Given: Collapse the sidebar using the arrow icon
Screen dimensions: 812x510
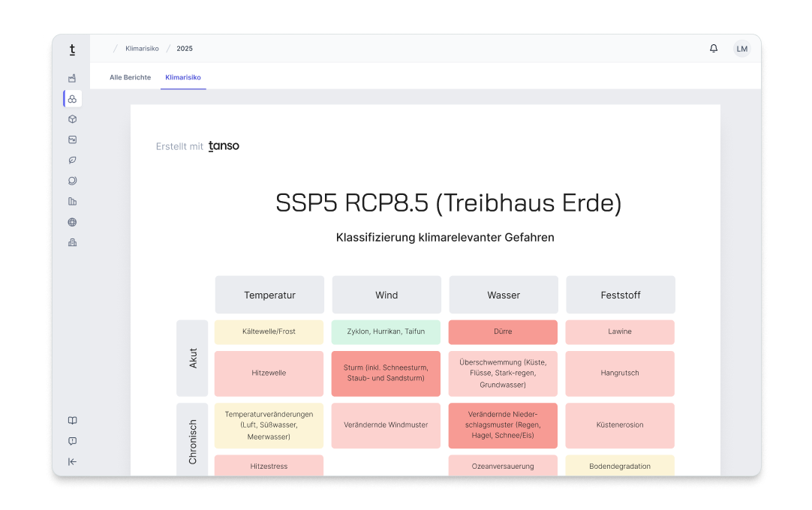Looking at the screenshot, I should [72, 461].
